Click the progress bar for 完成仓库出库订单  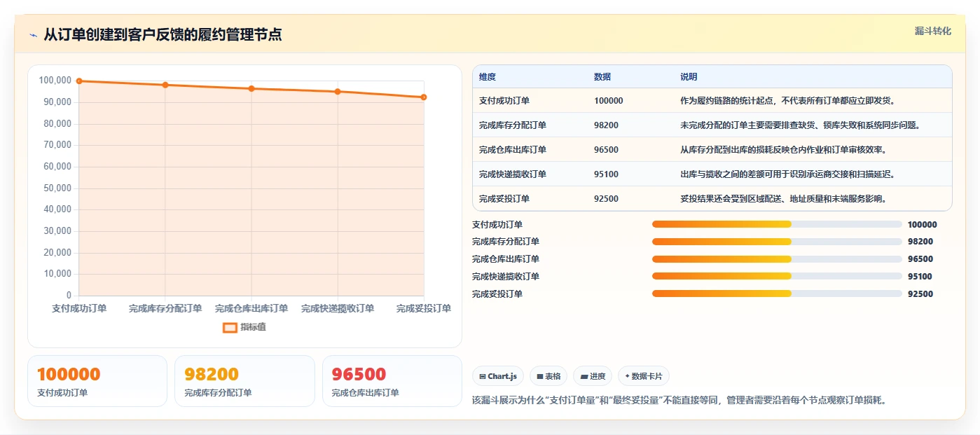777,259
